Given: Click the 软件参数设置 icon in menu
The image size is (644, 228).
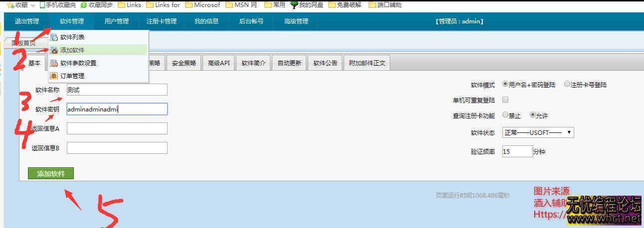Looking at the screenshot, I should click(54, 63).
